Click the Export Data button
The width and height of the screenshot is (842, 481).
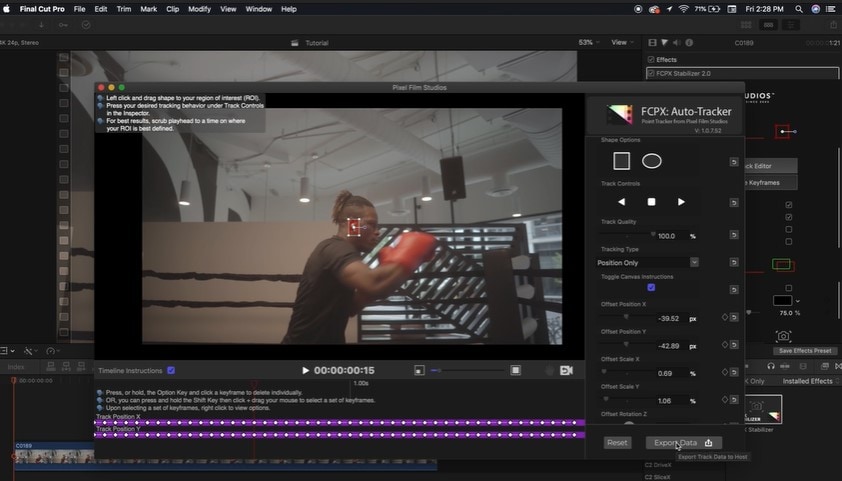pyautogui.click(x=684, y=443)
